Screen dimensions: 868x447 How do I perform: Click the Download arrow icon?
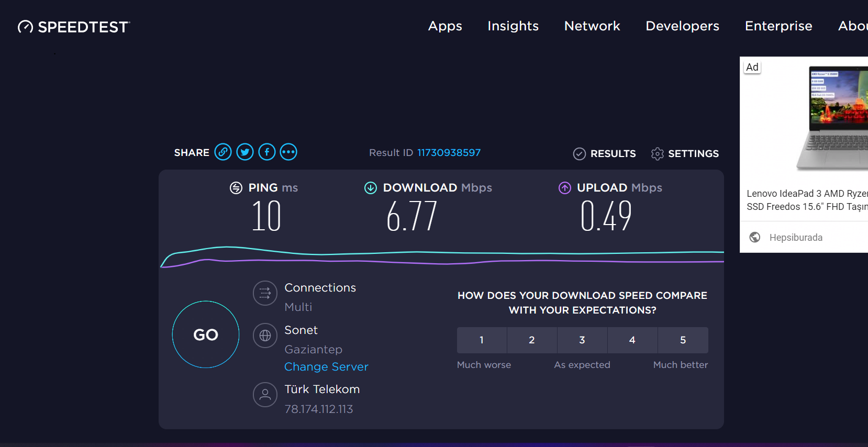[x=371, y=188]
